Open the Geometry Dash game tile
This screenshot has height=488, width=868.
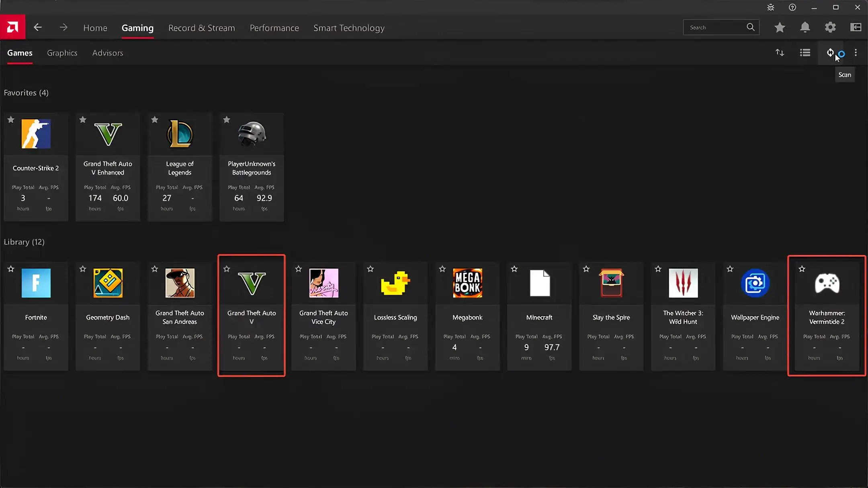[108, 316]
